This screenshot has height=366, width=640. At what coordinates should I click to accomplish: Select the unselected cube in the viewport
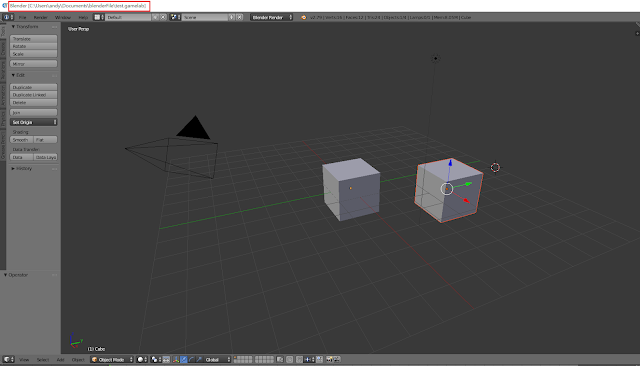pyautogui.click(x=351, y=189)
